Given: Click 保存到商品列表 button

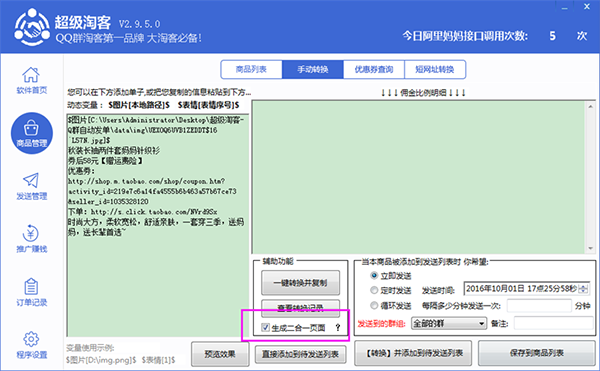Looking at the screenshot, I should pos(536,353).
